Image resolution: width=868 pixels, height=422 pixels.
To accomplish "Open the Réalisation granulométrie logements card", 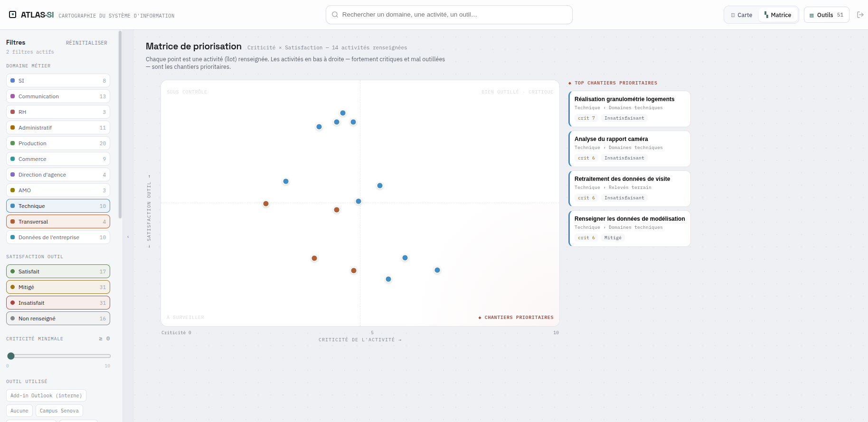I will 630,109.
